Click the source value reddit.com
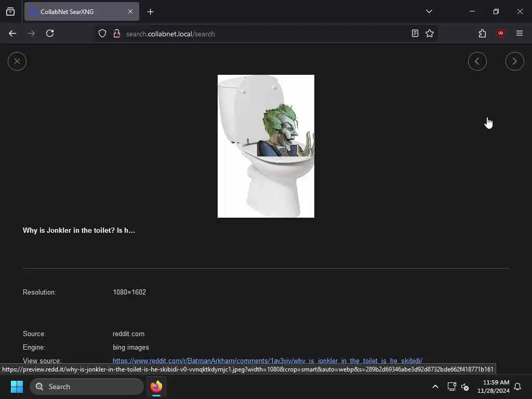 click(129, 334)
